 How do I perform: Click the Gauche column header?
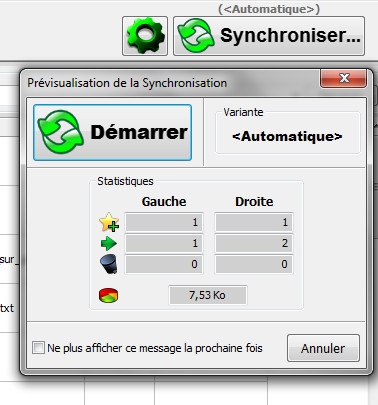pos(164,202)
